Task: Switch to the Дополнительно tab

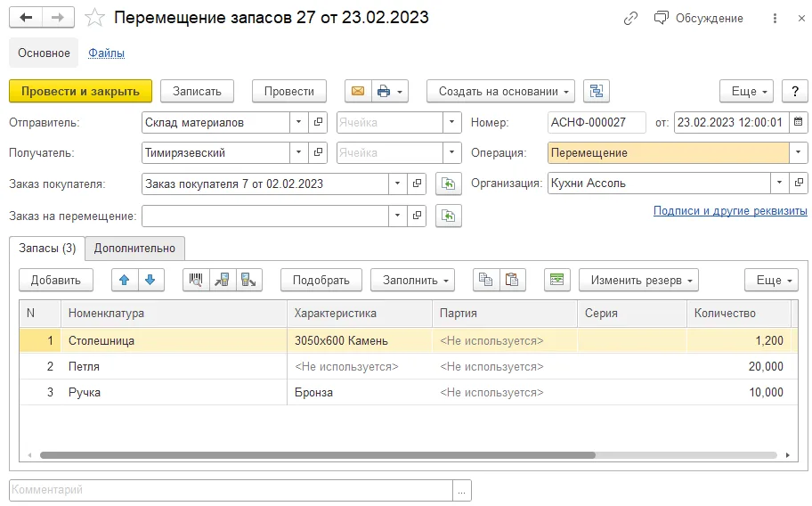Action: [x=134, y=248]
